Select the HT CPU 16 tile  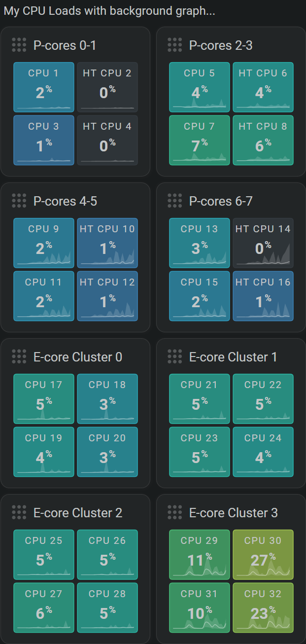click(x=263, y=296)
